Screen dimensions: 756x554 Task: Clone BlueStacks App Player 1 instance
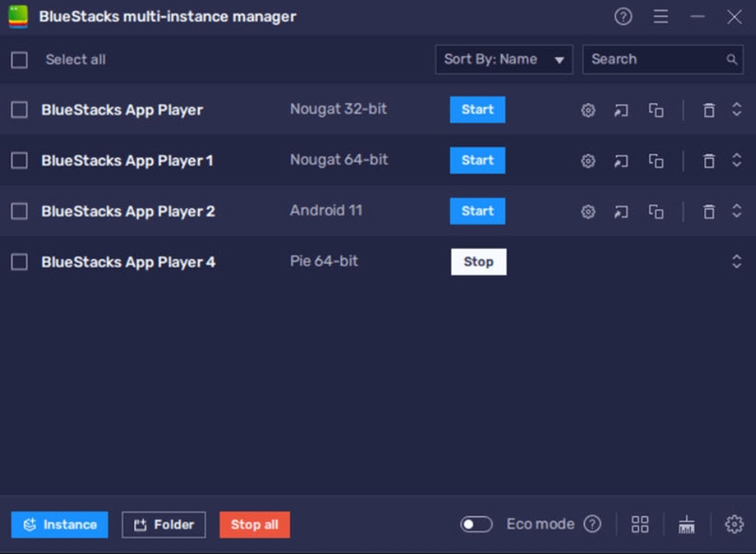tap(656, 161)
